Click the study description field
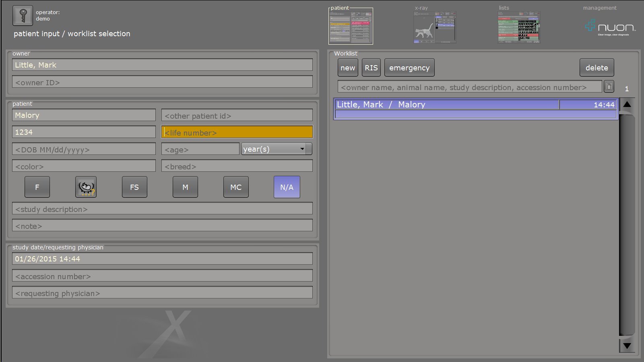 click(162, 208)
